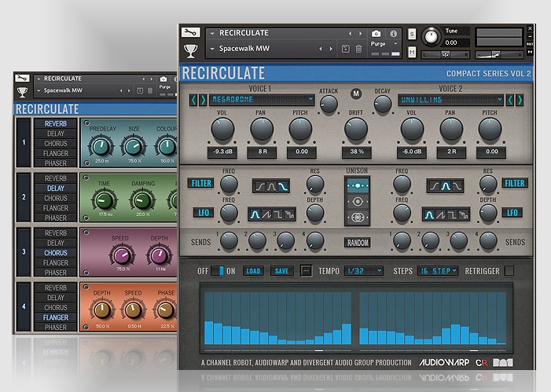Select the bottom unison mode icon
Image resolution: width=551 pixels, height=392 pixels.
point(358,218)
